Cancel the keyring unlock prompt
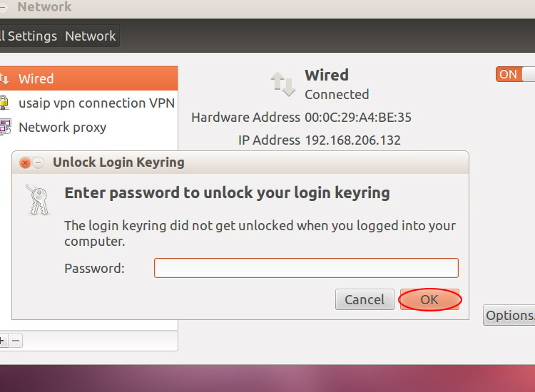The height and width of the screenshot is (392, 535). 365,299
